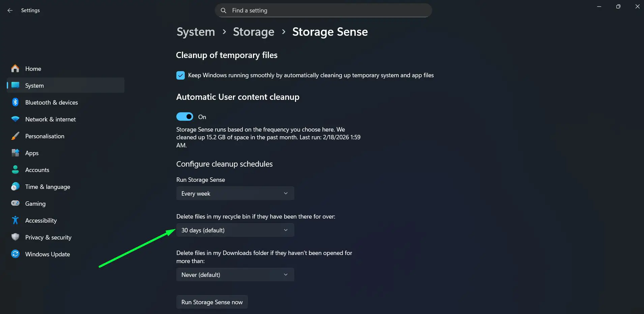Open Windows Update via its sync icon
Image resolution: width=644 pixels, height=314 pixels.
15,254
